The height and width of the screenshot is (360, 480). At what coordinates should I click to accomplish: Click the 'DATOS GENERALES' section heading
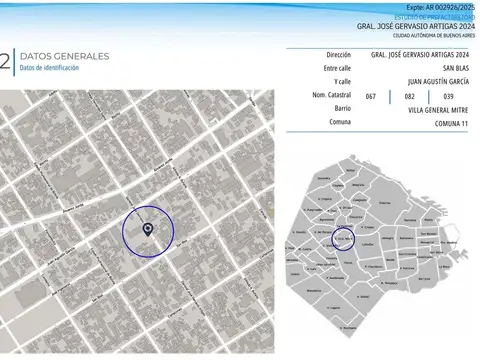click(65, 56)
